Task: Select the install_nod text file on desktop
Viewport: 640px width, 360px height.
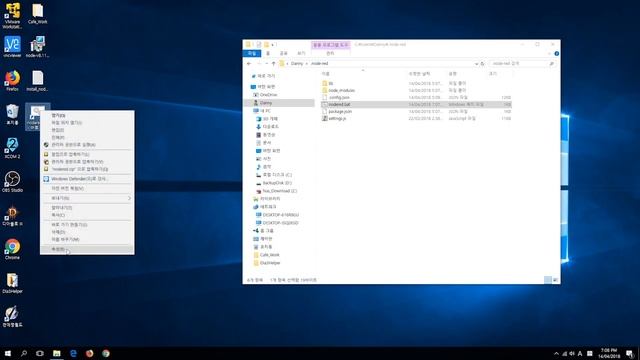Action: tap(38, 80)
